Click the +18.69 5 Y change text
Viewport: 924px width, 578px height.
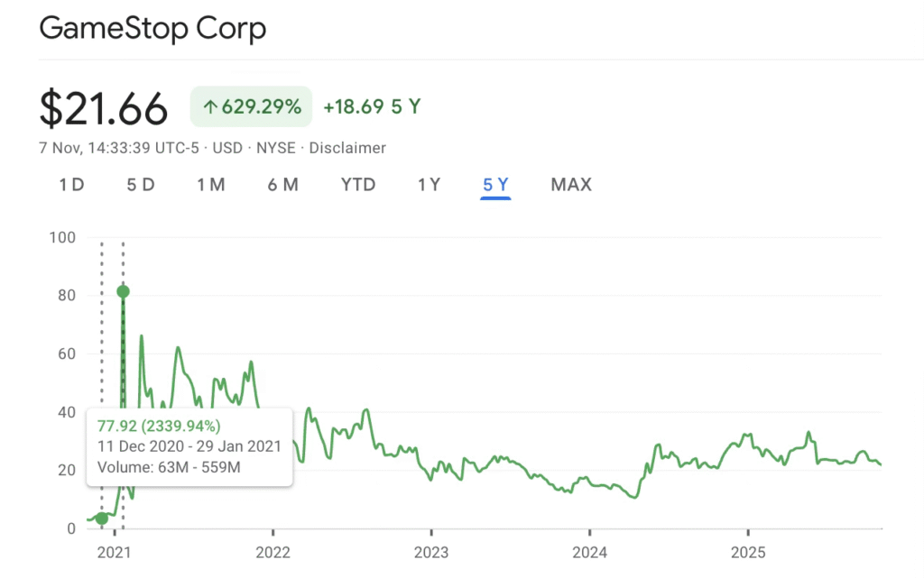[x=372, y=106]
